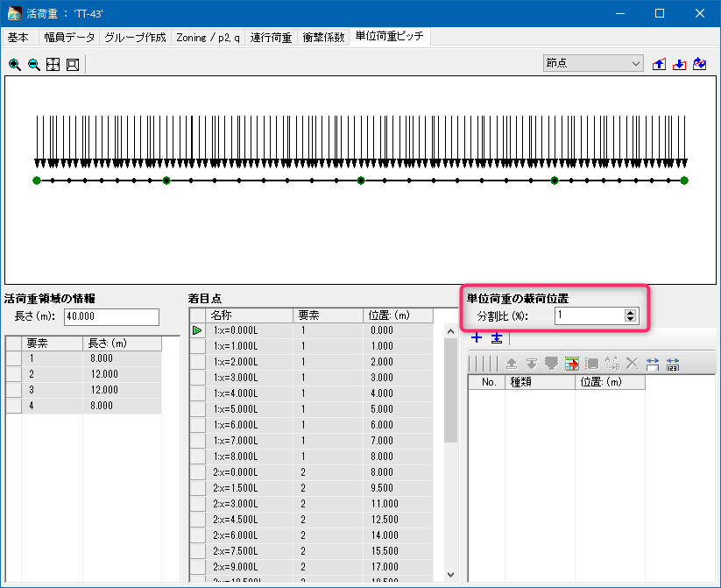Click element 4 length cell 8.000
Viewport: 721px width, 588px height.
122,406
